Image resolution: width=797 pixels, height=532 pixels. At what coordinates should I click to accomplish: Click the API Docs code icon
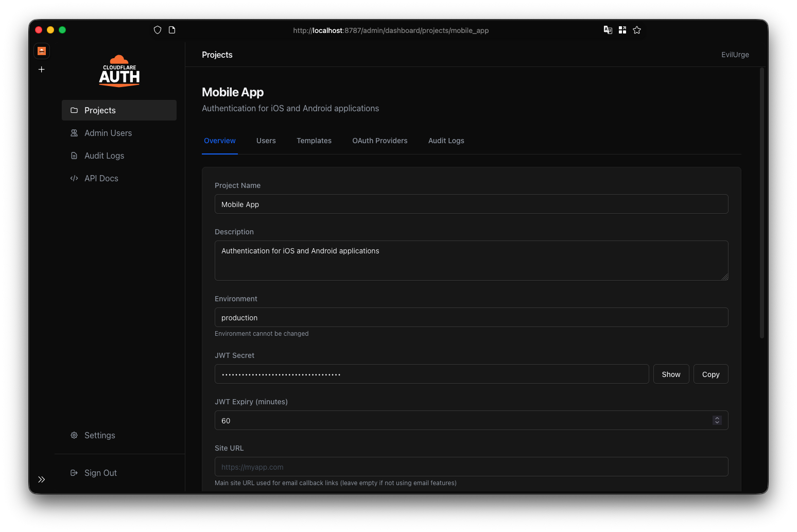[74, 178]
